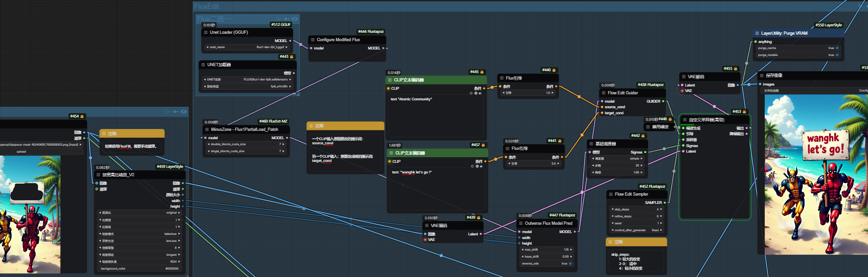The height and width of the screenshot is (277, 868).
Task: Open the 缩放到边 longest dropdown
Action: [x=139, y=255]
